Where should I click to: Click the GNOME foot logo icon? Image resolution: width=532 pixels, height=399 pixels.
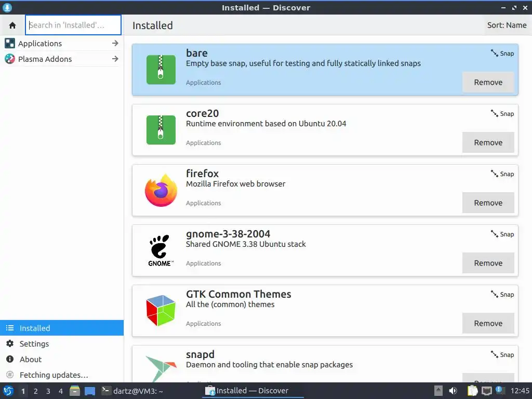pos(161,250)
